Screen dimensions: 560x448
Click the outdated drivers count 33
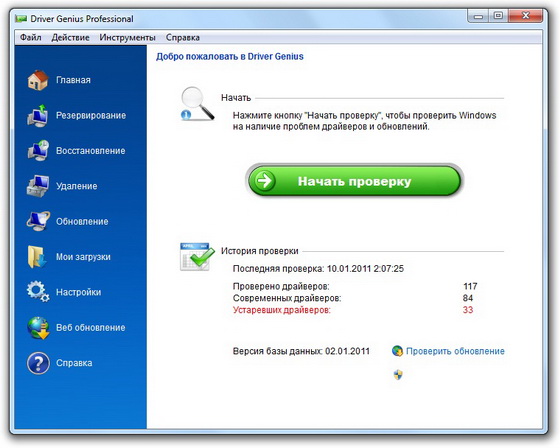tap(468, 310)
